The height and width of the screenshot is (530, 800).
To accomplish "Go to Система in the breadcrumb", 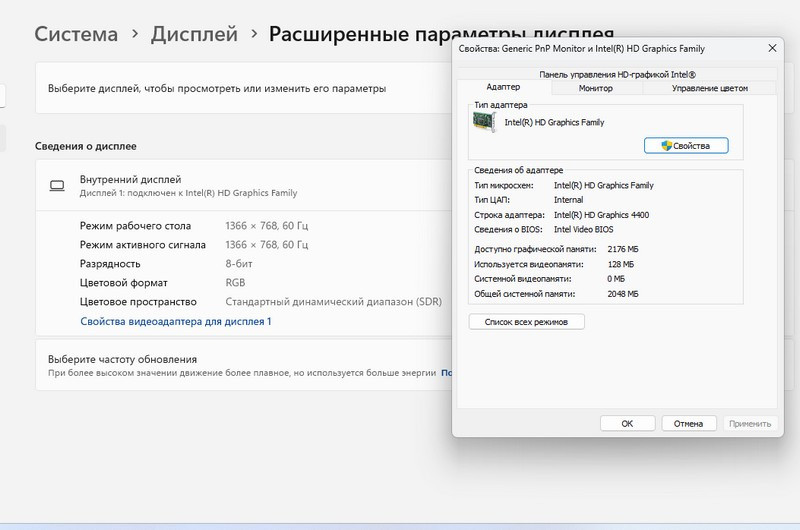I will coord(76,34).
